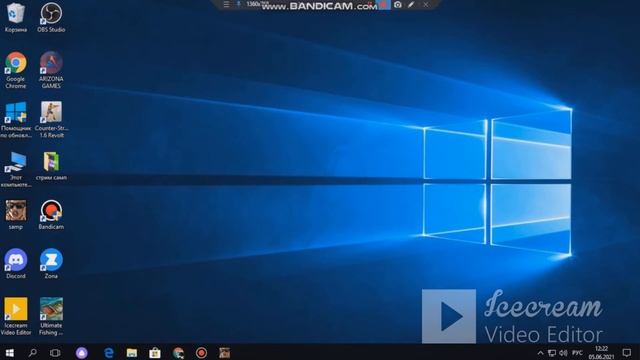The width and height of the screenshot is (640, 360).
Task: Open the network status tray icon
Action: click(552, 353)
